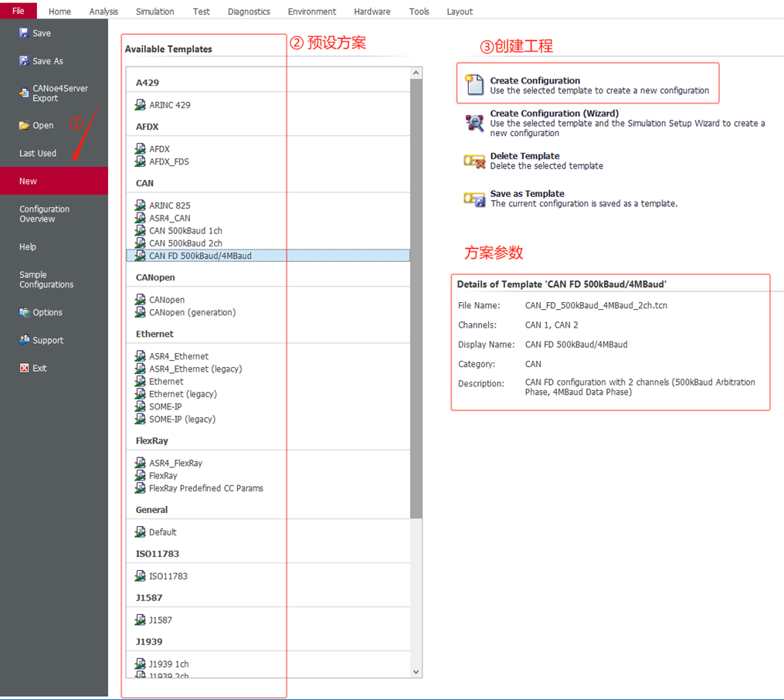The image size is (784, 700).
Task: Select Last Used in the File menu
Action: pos(54,153)
